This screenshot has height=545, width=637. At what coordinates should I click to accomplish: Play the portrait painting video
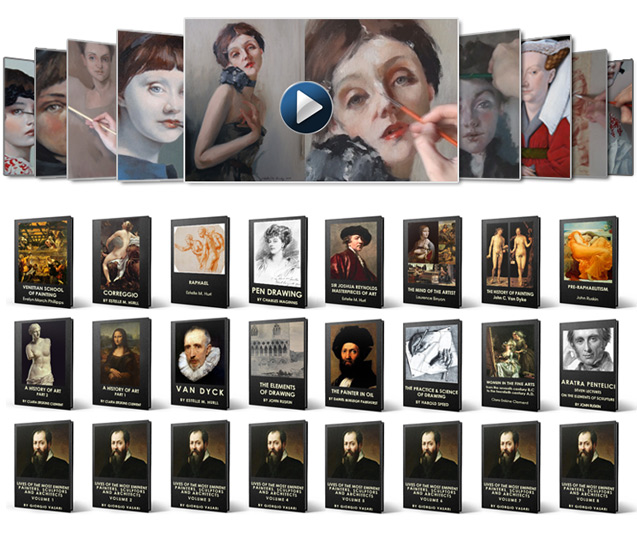pos(306,108)
